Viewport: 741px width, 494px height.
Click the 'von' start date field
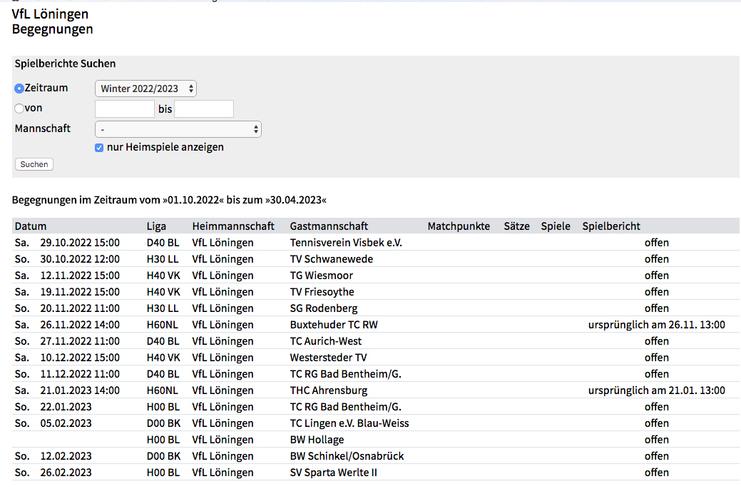(x=124, y=109)
